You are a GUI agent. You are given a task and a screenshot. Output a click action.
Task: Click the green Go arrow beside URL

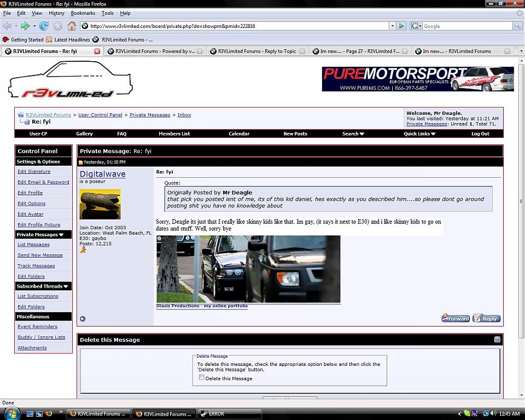click(x=402, y=26)
